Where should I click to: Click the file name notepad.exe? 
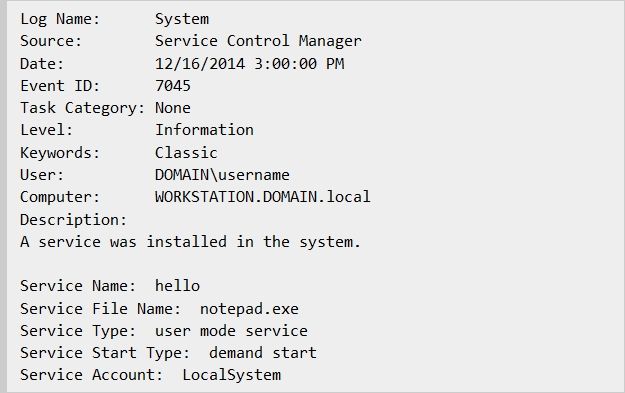249,309
